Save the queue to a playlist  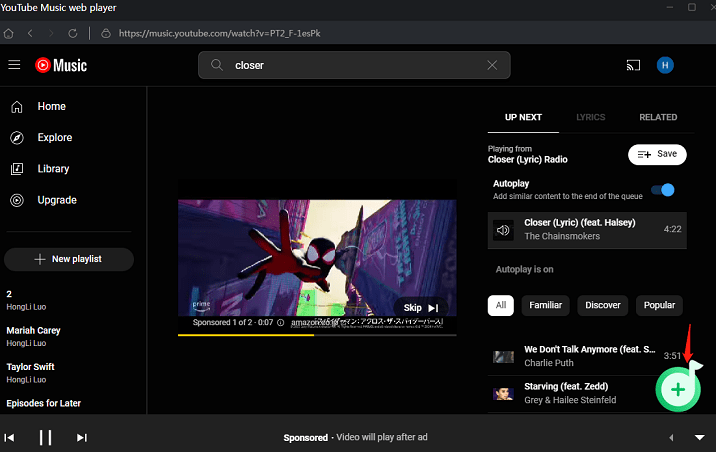[x=657, y=154]
